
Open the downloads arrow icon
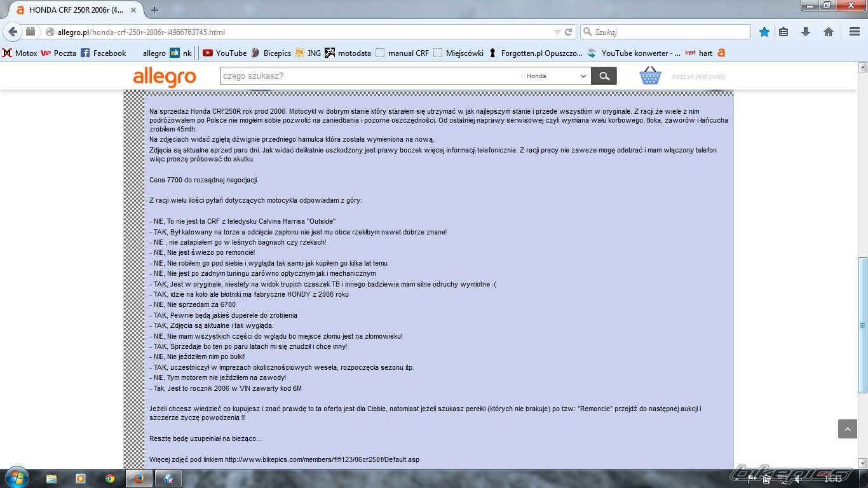(806, 32)
